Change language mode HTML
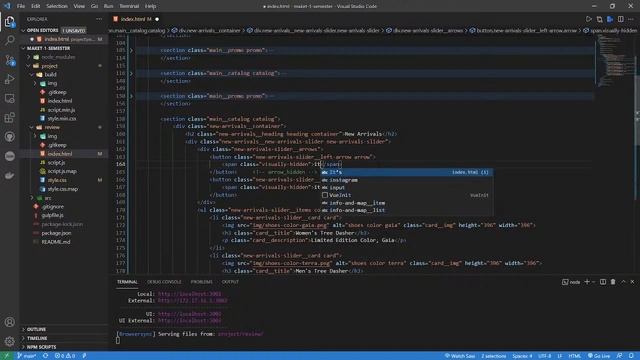Viewport: 640px width, 360px height. click(x=574, y=356)
